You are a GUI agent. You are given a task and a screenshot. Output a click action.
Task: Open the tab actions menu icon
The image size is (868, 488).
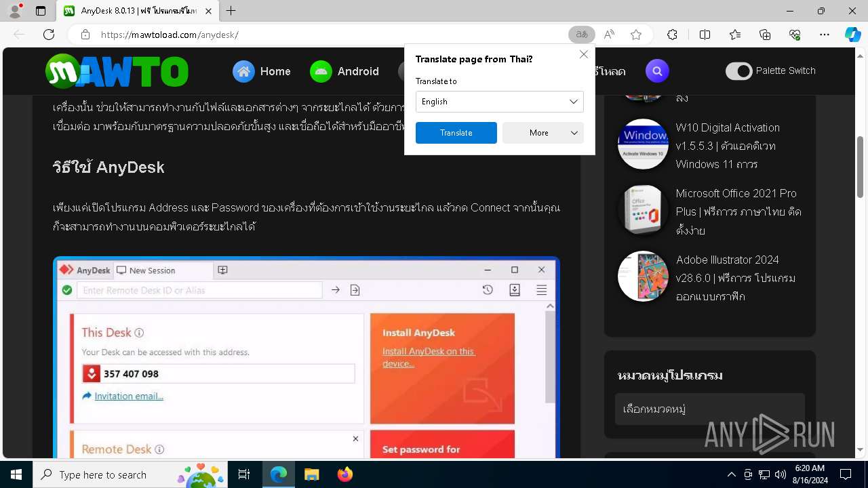(x=41, y=11)
